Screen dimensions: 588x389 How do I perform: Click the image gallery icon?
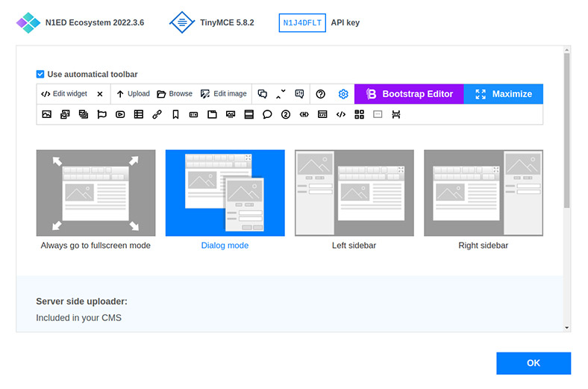click(x=65, y=114)
